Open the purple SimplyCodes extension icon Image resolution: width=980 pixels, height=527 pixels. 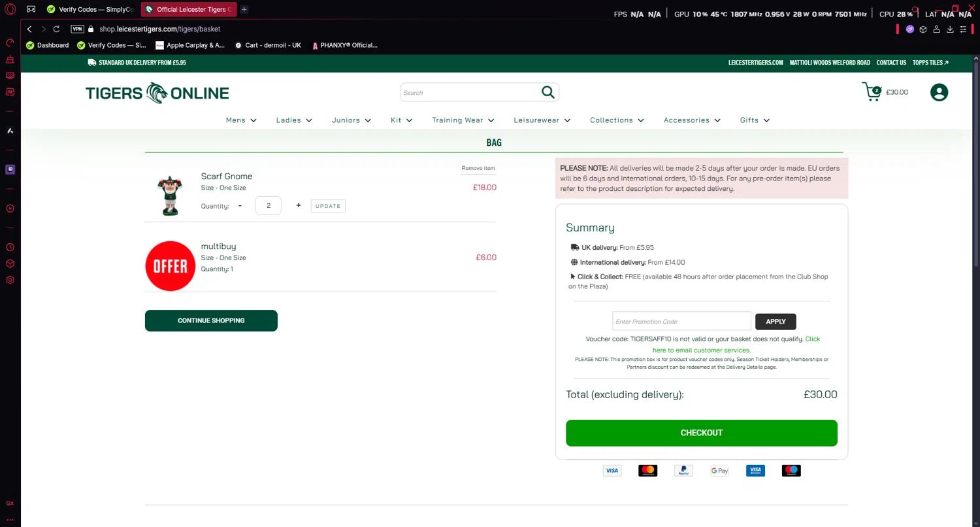click(910, 29)
